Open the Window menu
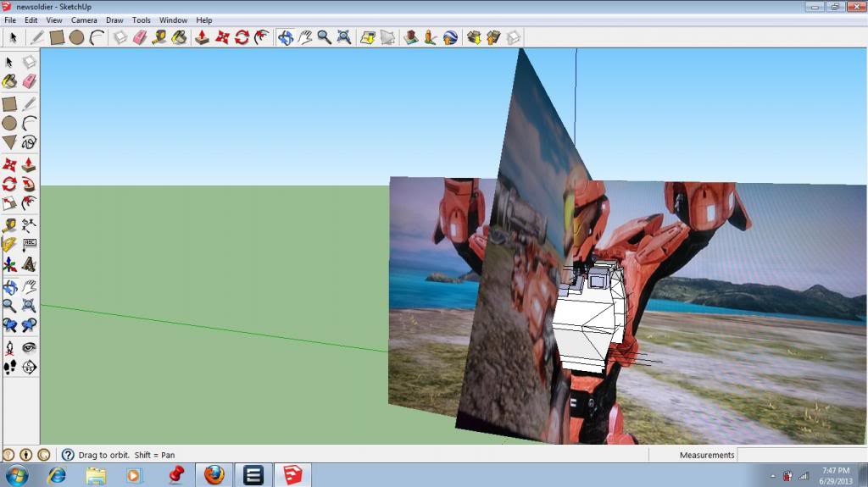 (x=173, y=20)
